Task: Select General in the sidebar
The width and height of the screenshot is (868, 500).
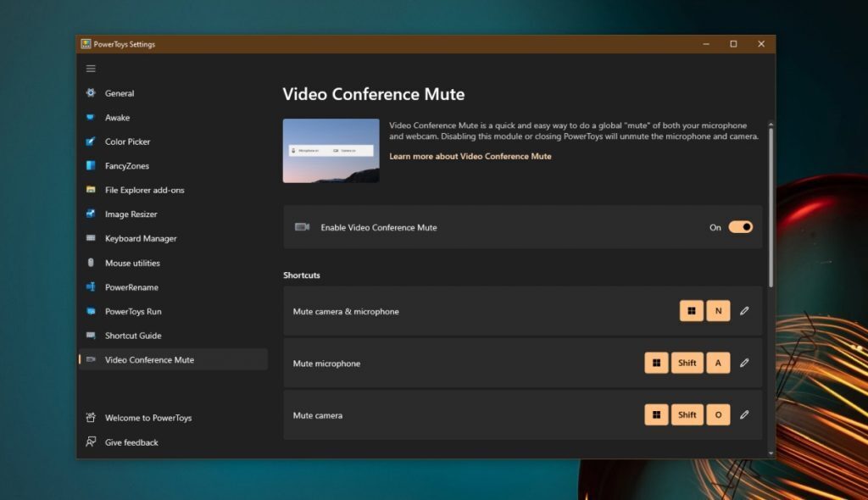Action: (120, 93)
